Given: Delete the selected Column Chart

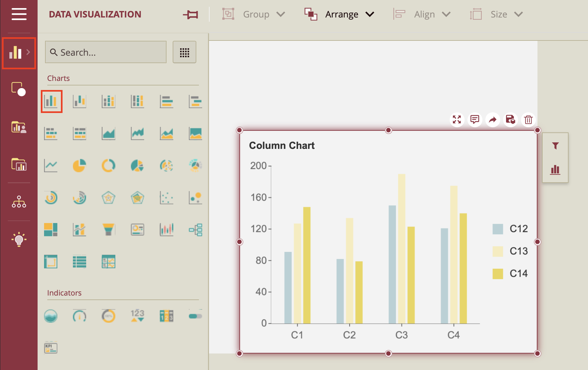Looking at the screenshot, I should (528, 120).
